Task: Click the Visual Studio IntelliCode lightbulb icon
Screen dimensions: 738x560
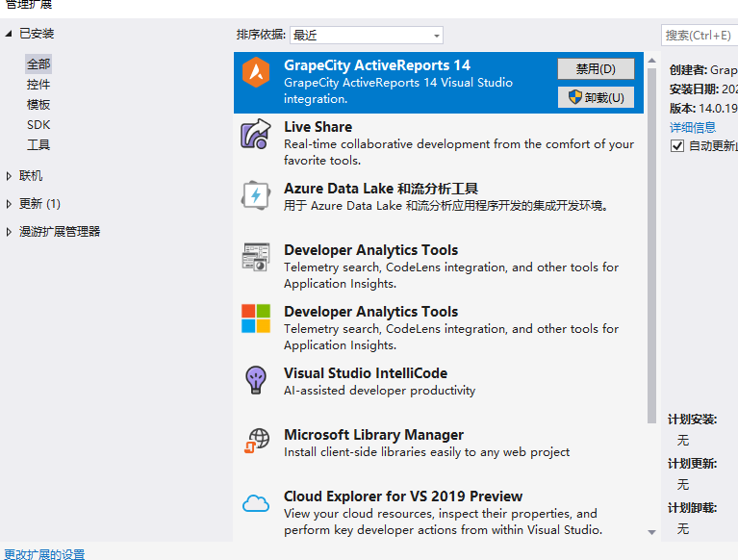Action: point(256,380)
